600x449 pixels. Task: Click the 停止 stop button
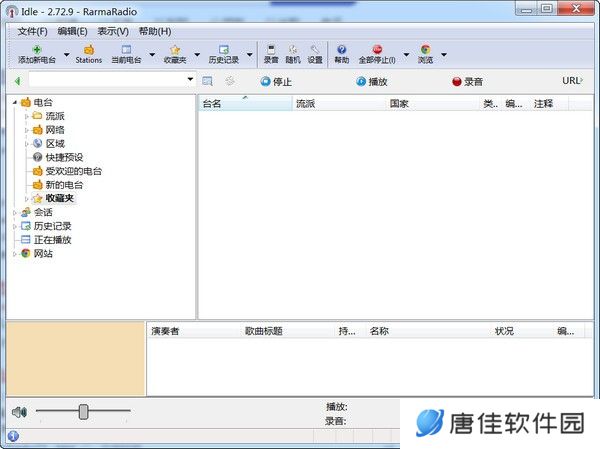276,82
